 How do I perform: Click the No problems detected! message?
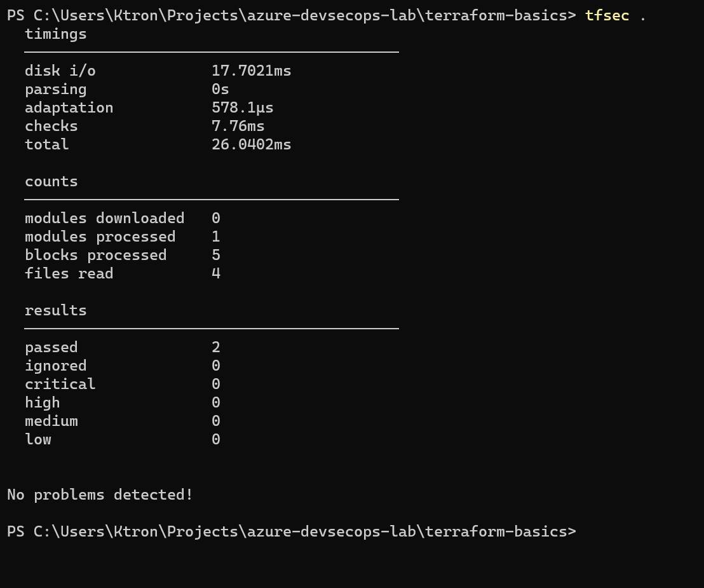click(x=100, y=495)
